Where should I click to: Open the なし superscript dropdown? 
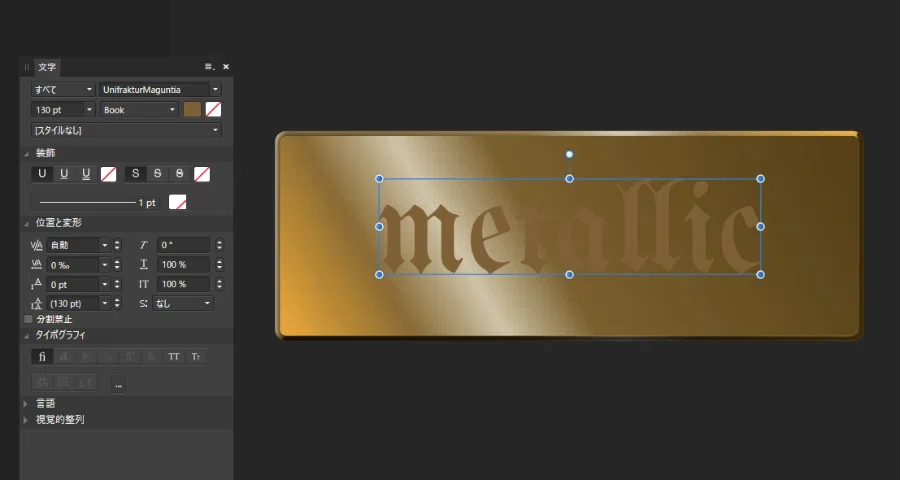click(183, 303)
